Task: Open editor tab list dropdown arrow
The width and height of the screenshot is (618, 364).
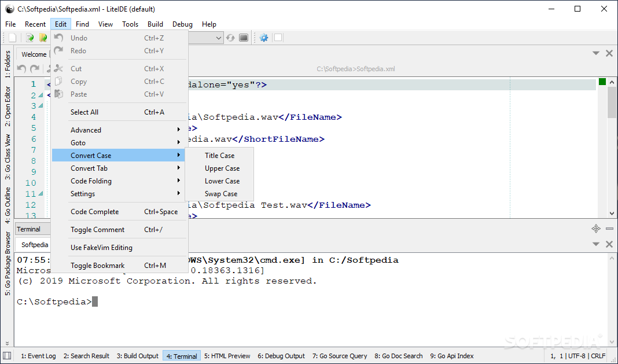Action: 596,53
